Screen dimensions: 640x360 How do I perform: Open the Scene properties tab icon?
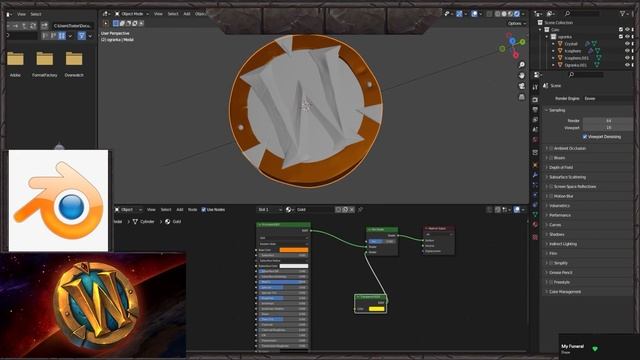[535, 129]
